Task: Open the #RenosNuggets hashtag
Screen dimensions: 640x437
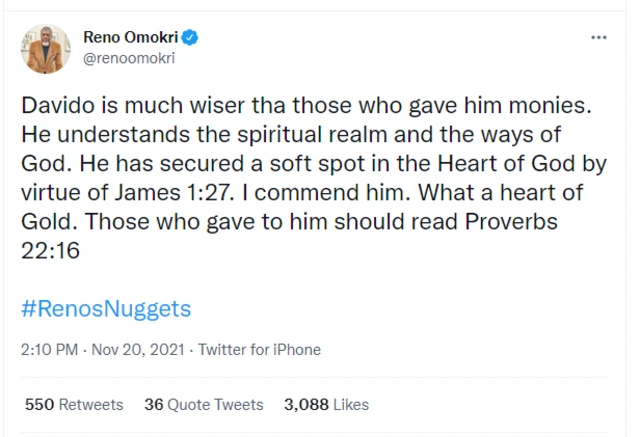Action: 106,307
